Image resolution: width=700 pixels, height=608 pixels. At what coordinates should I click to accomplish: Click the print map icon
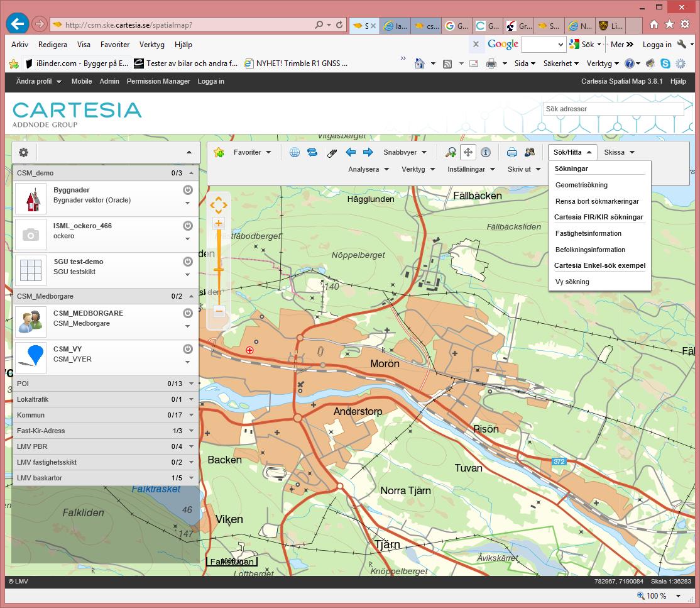tap(512, 153)
